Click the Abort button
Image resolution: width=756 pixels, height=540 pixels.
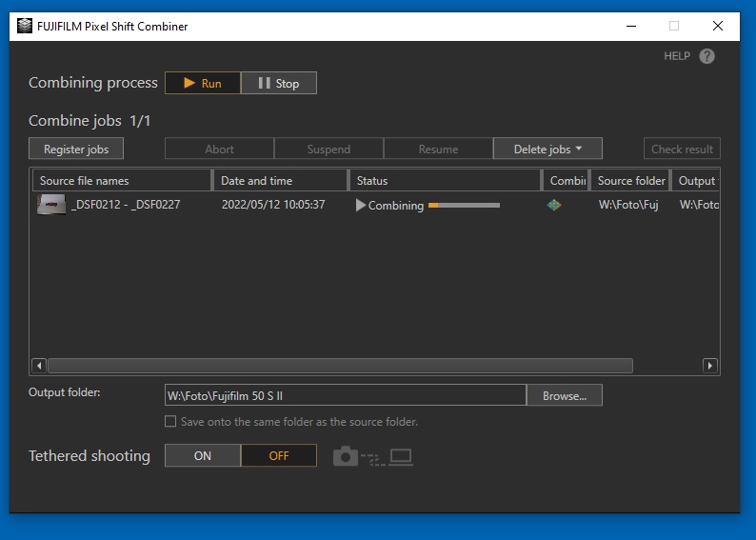219,149
